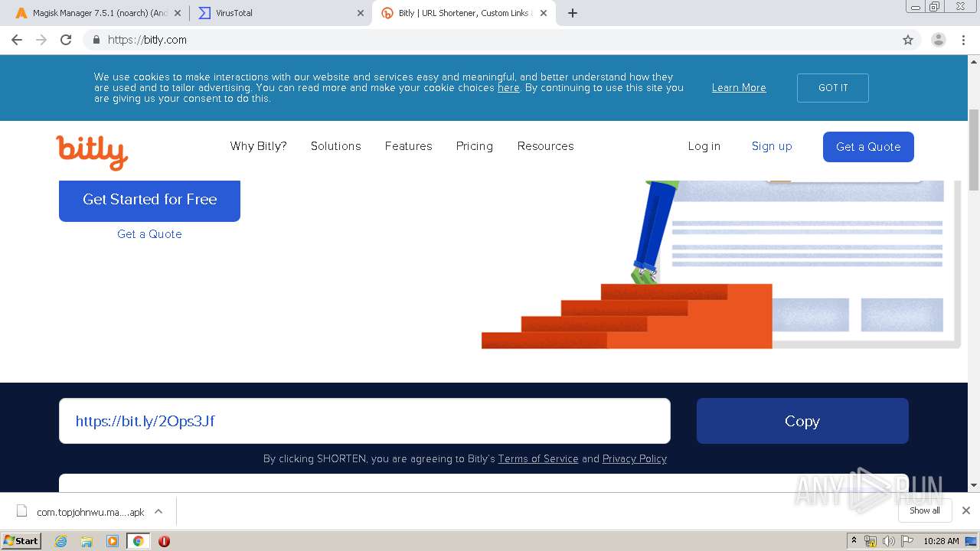Click the 'here' cookie choices link
980x551 pixels.
[x=508, y=88]
